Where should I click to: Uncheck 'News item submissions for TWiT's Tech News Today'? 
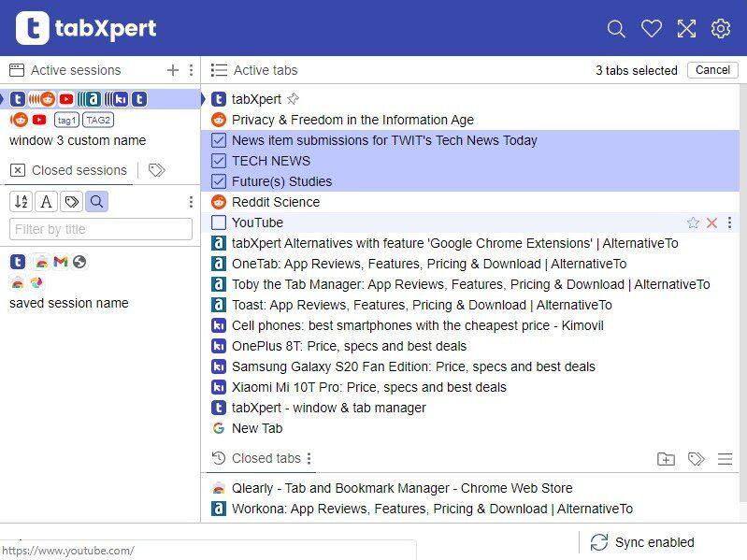coord(219,140)
